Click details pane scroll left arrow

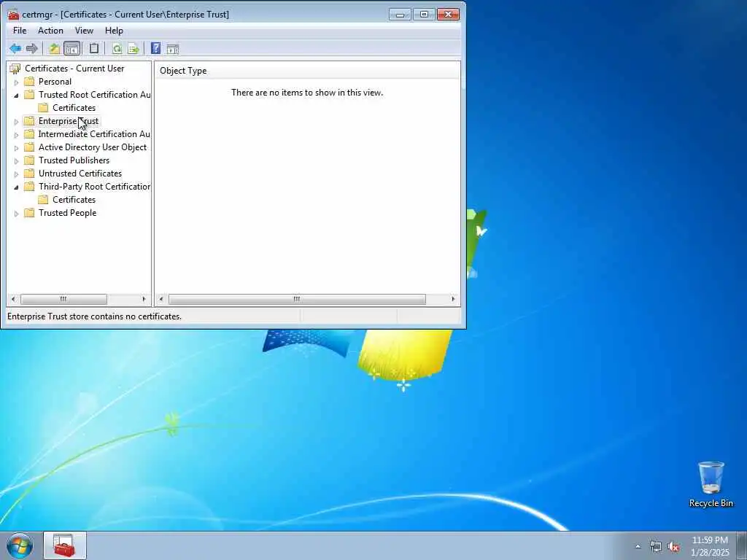(161, 299)
